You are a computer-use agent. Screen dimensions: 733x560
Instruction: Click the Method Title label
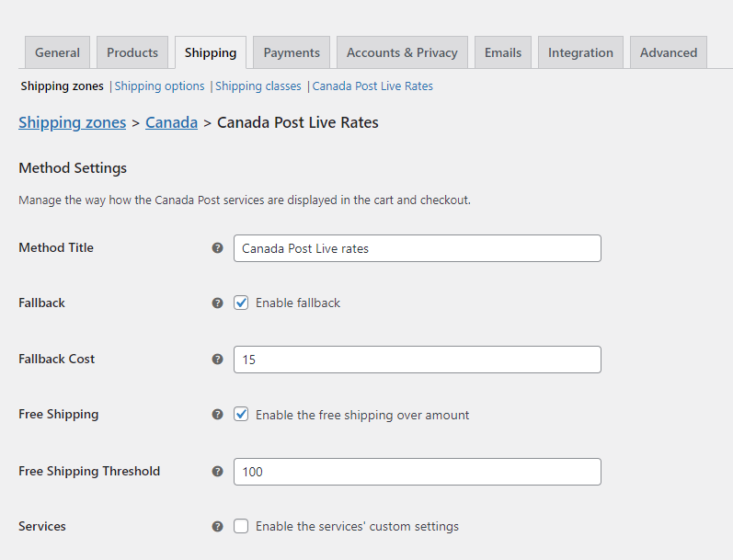(56, 247)
